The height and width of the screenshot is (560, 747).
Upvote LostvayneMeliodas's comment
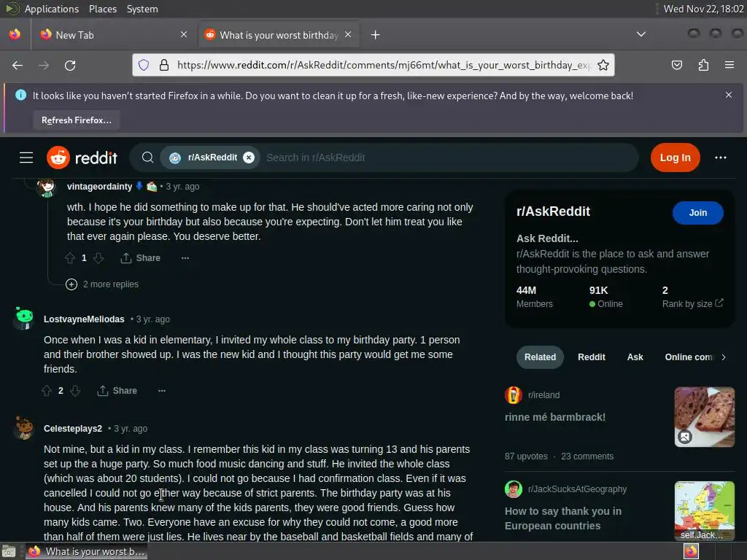47,391
